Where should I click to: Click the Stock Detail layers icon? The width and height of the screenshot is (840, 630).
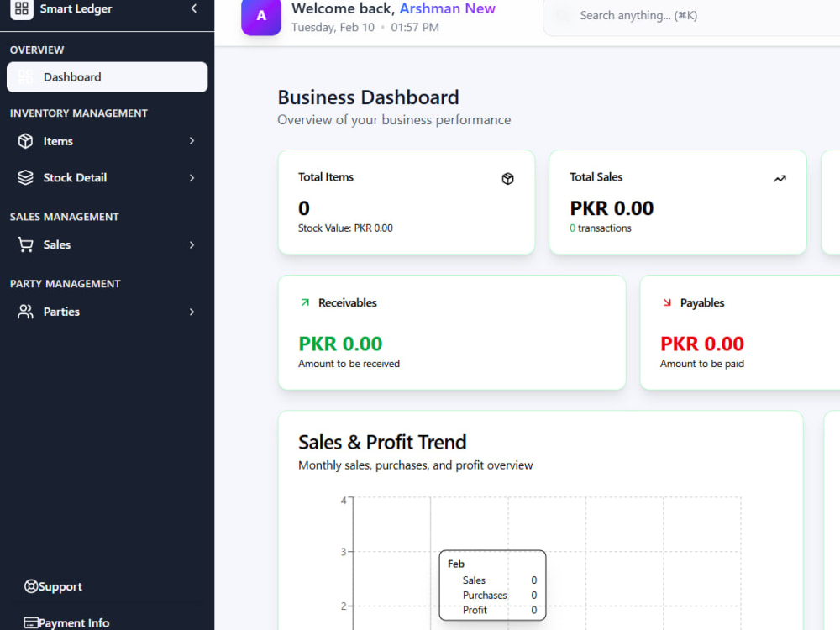(x=25, y=177)
